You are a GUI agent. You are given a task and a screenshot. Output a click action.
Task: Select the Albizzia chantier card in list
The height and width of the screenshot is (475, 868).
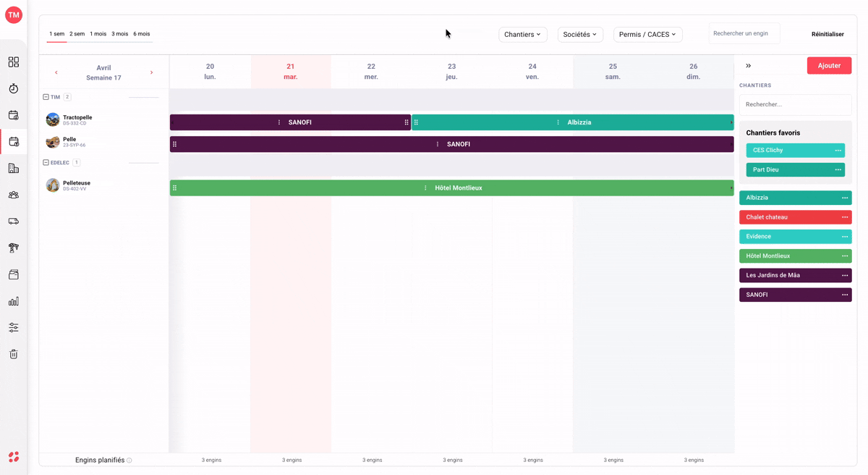(x=796, y=198)
